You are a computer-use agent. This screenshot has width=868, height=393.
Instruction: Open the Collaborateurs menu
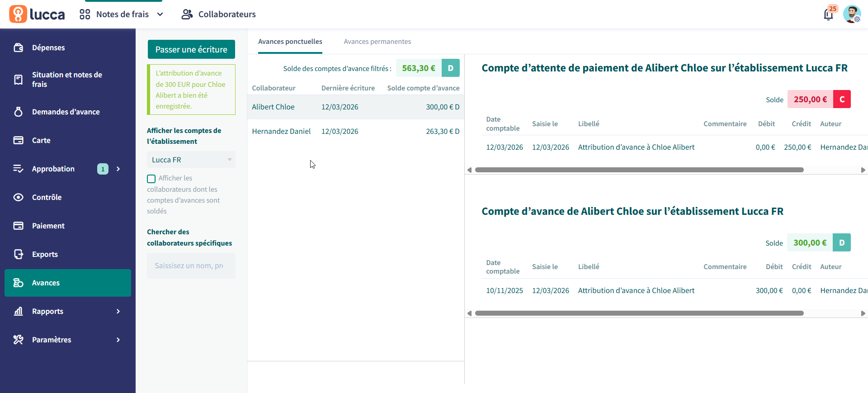(219, 14)
